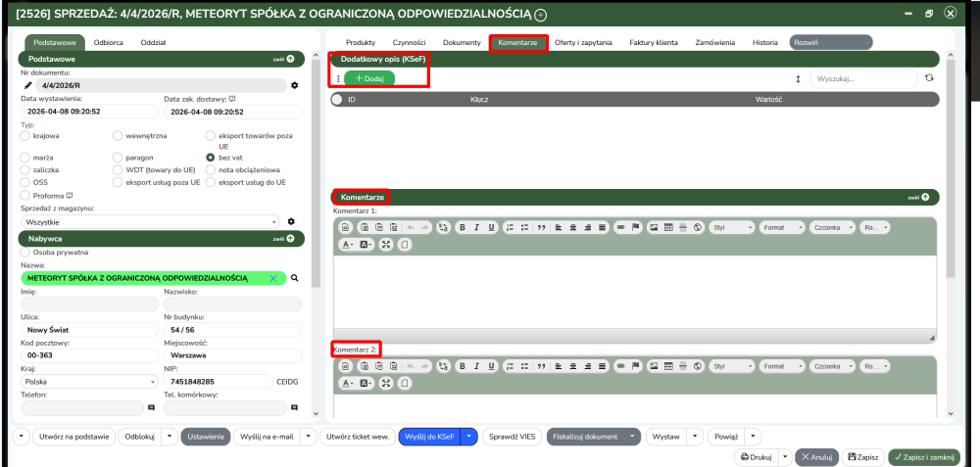Switch to the Produkty tab
This screenshot has width=980, height=467.
click(x=361, y=43)
